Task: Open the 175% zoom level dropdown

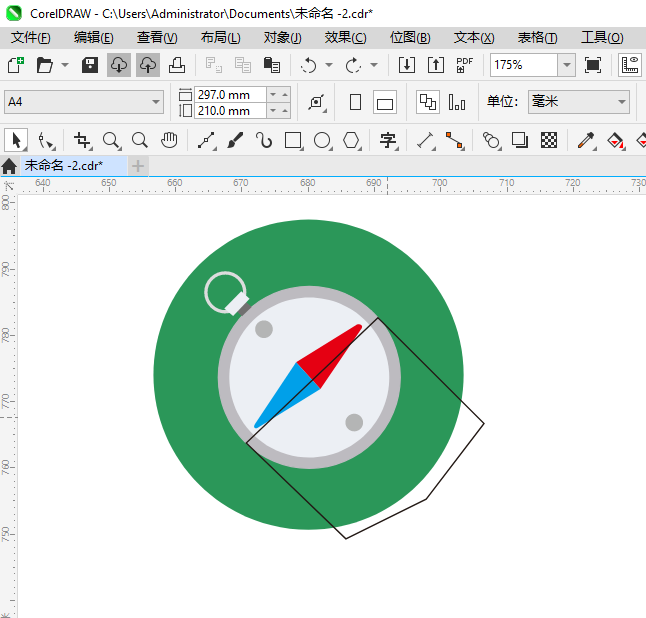Action: point(566,65)
